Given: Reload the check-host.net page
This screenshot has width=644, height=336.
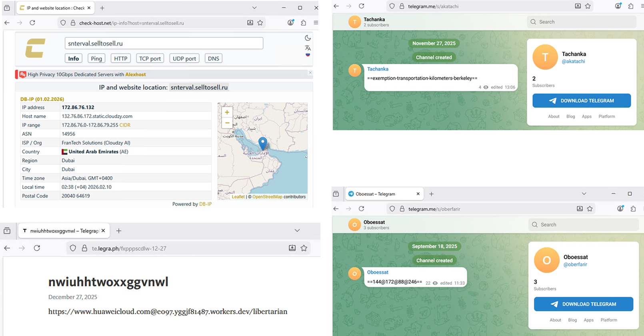Looking at the screenshot, I should pyautogui.click(x=32, y=23).
